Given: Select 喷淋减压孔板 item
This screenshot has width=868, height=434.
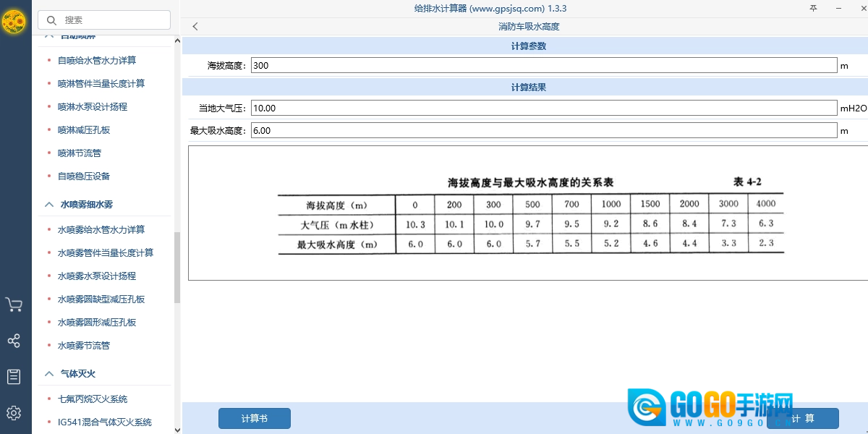Looking at the screenshot, I should (84, 130).
